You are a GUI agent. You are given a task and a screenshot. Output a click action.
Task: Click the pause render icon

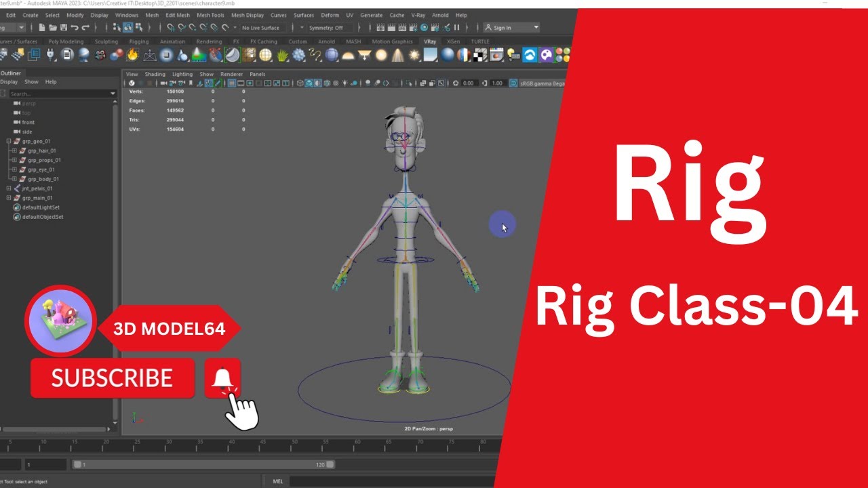(x=456, y=28)
